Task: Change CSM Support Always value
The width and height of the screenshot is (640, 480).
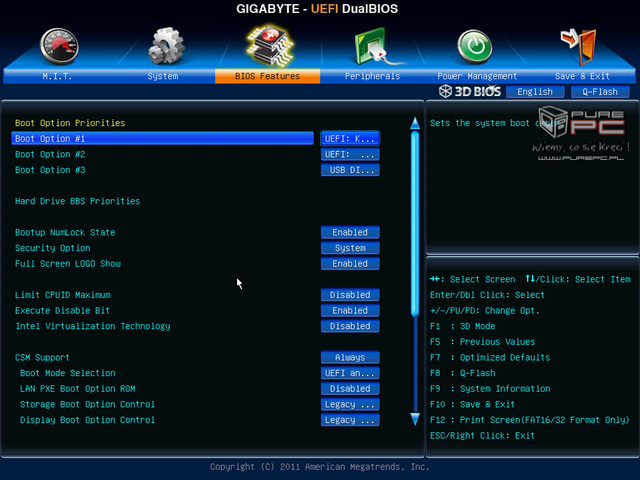Action: click(350, 357)
